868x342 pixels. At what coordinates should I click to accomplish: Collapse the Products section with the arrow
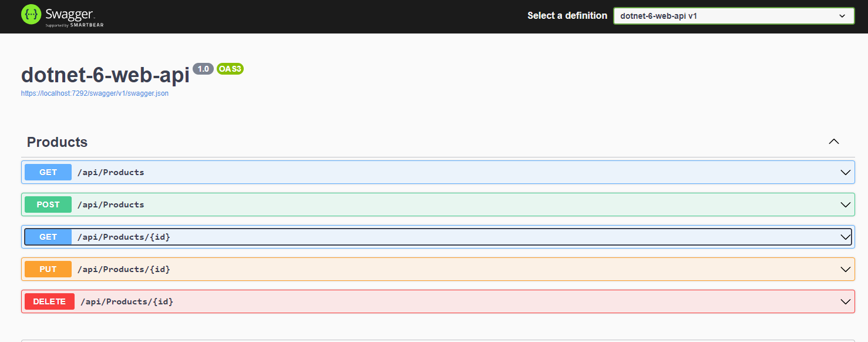point(833,142)
